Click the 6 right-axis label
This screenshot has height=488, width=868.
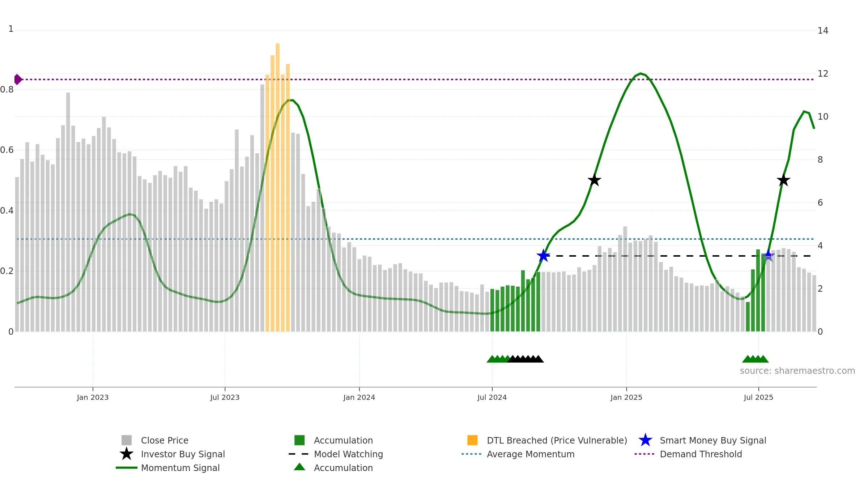point(820,203)
